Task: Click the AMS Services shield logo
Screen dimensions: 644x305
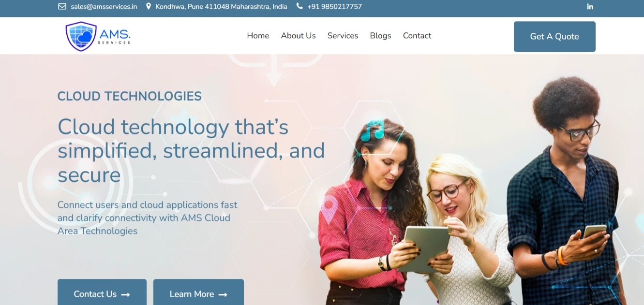Action: [81, 36]
